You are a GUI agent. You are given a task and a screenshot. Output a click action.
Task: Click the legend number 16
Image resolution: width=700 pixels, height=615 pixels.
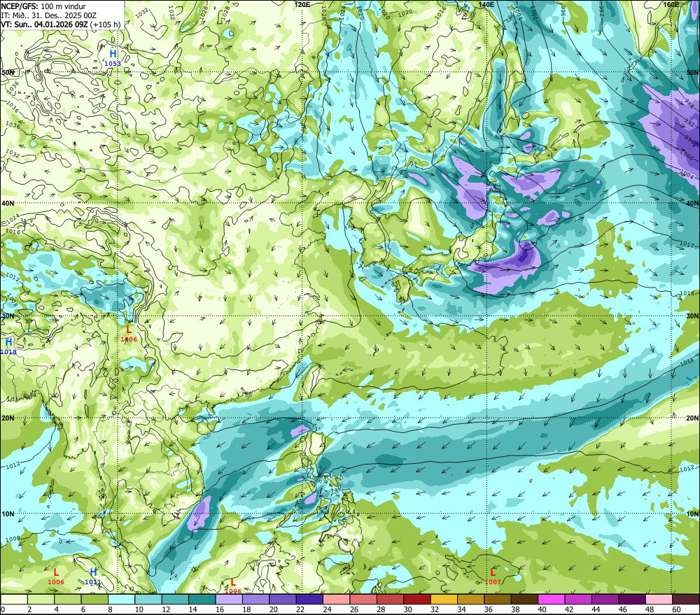click(220, 609)
